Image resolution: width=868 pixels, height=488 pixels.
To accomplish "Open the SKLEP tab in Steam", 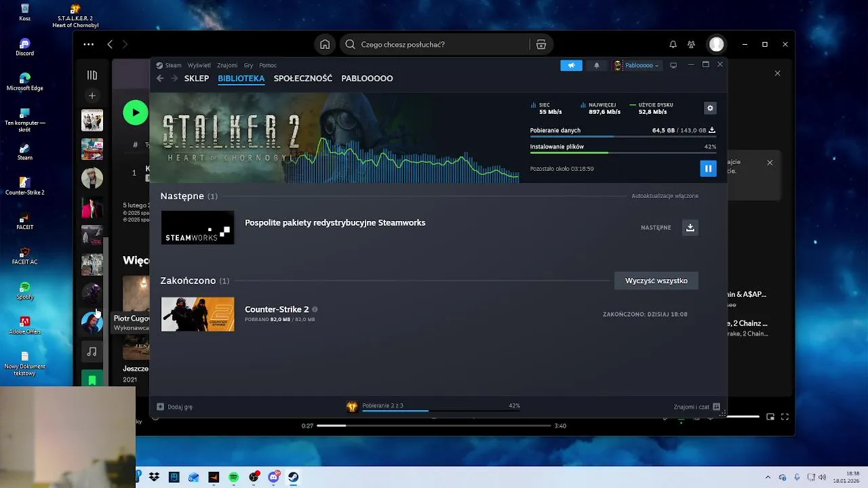I will coord(197,79).
